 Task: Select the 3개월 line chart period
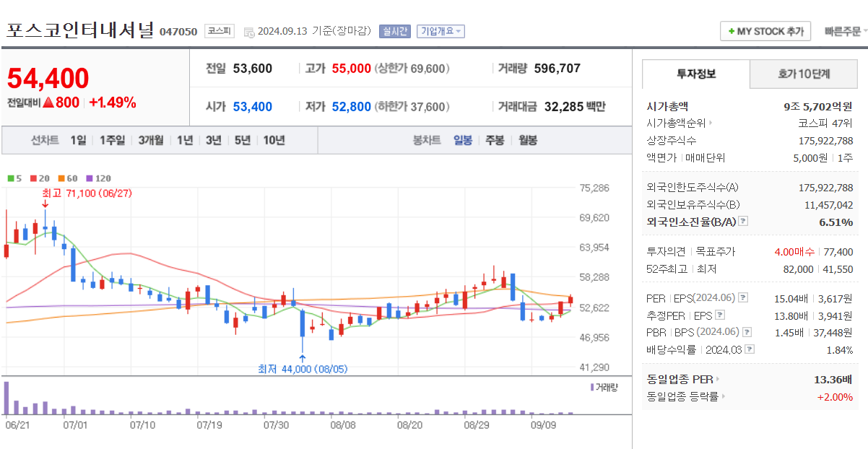tap(151, 140)
